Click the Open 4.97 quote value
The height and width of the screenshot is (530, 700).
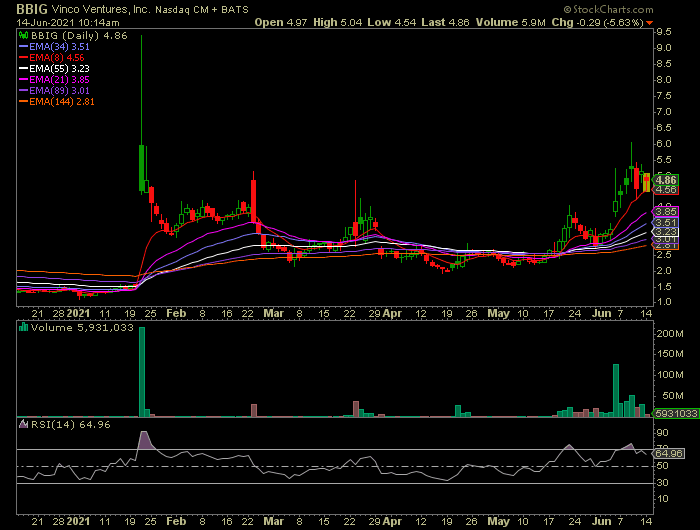pos(281,22)
